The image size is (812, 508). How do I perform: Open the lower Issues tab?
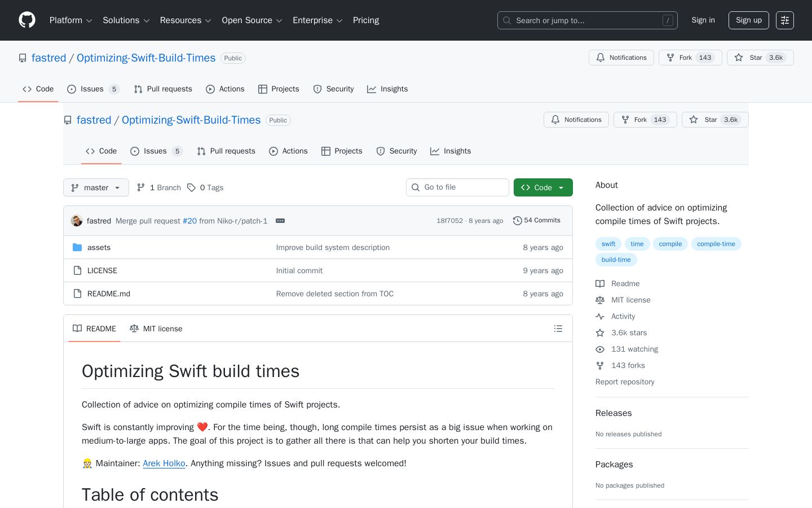[156, 151]
